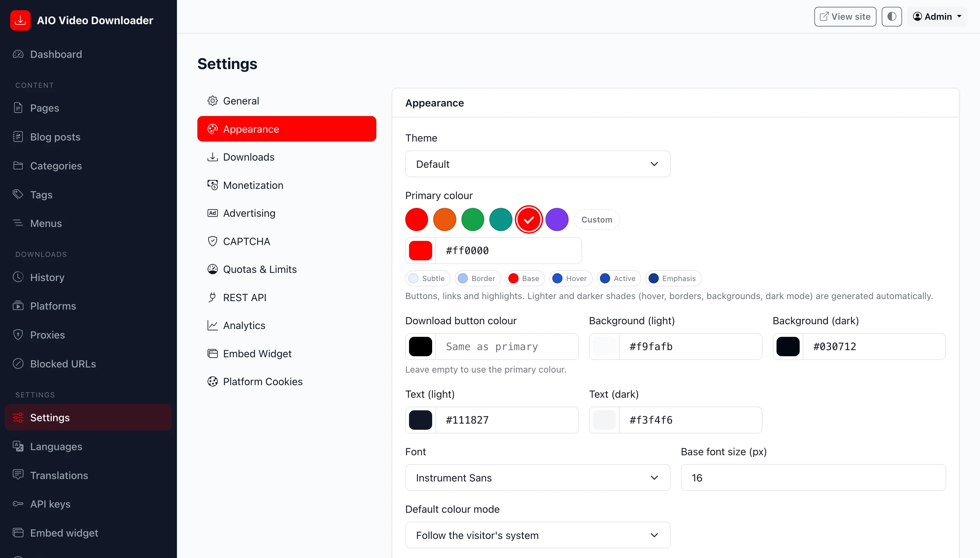Click the Active shade chip
The width and height of the screenshot is (980, 558).
619,278
